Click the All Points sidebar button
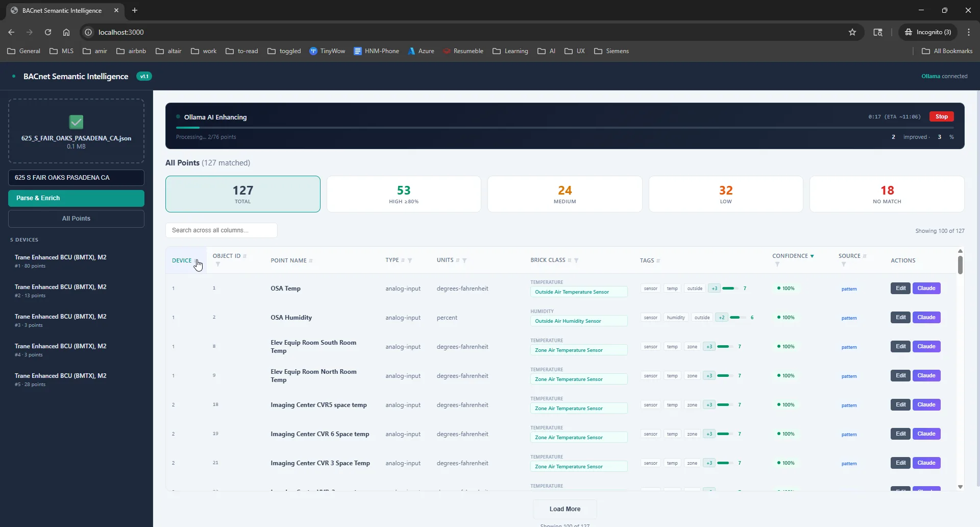The width and height of the screenshot is (980, 527). click(76, 219)
